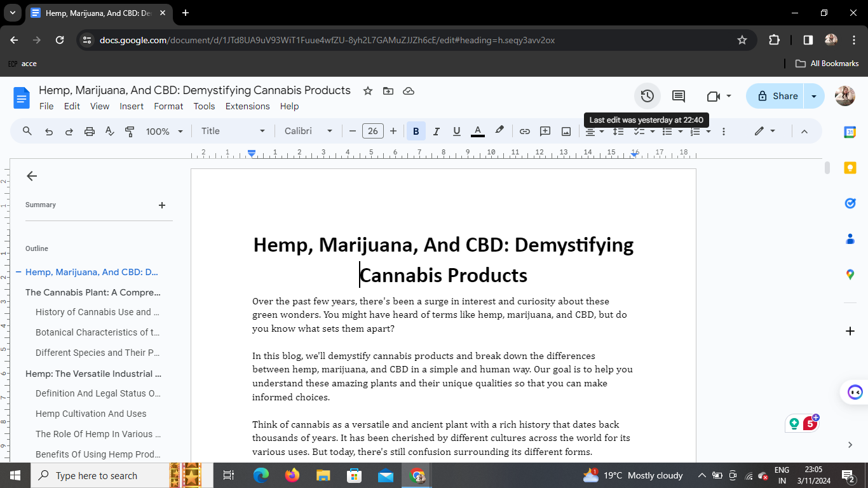Jump to Hemp Cultivation And Uses heading

click(91, 414)
